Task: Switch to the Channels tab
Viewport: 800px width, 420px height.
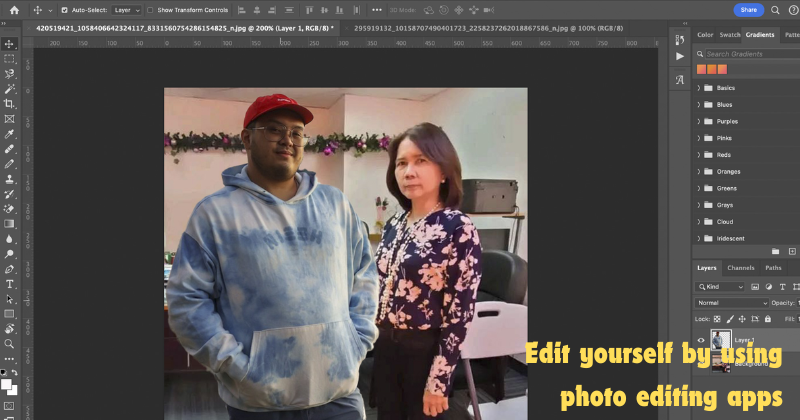Action: coord(741,268)
